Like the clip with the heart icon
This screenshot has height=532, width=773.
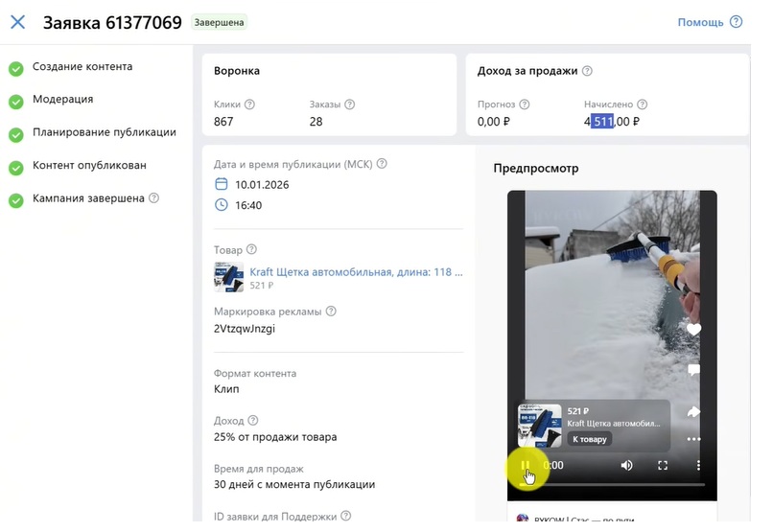(x=693, y=329)
